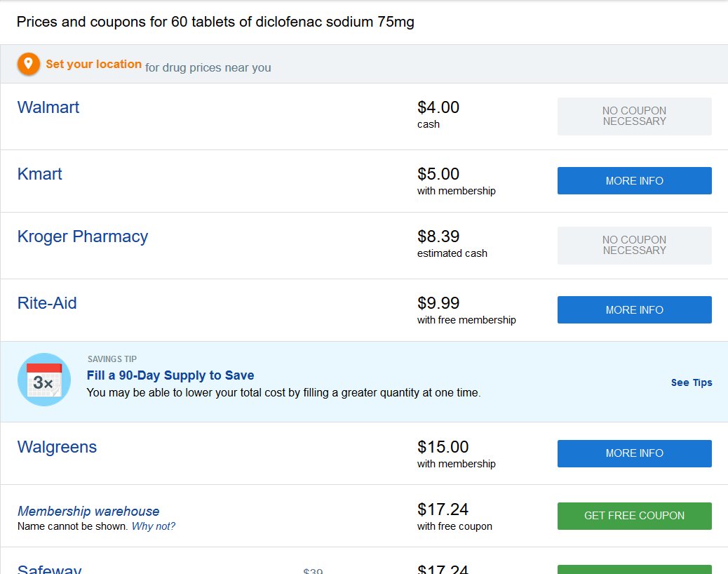Click the Membership warehouse link
728x574 pixels.
click(x=88, y=511)
